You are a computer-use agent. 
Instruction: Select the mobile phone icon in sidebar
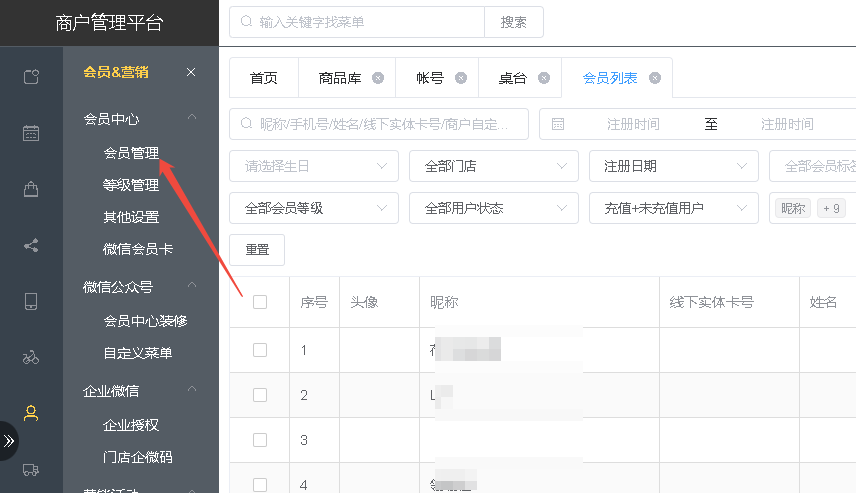pyautogui.click(x=31, y=301)
